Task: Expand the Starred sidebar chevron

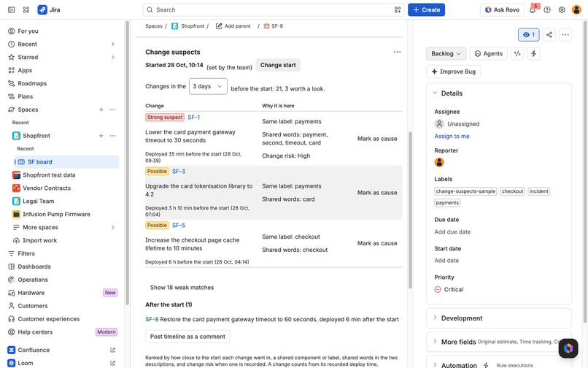Action: tap(112, 57)
